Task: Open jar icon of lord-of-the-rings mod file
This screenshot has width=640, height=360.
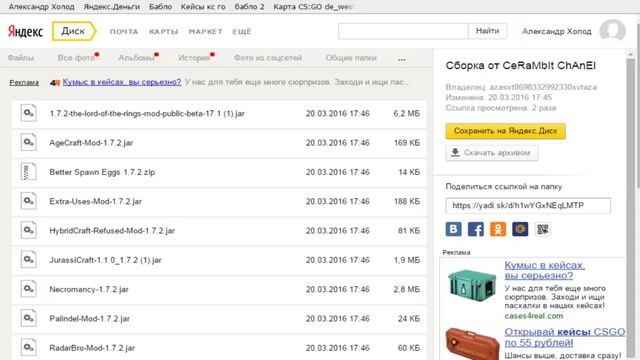Action: (x=28, y=113)
